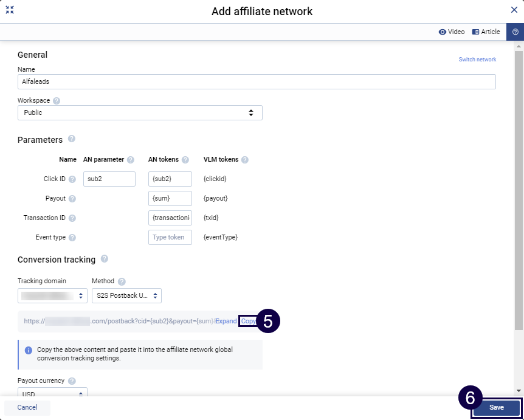
Task: Click the Cancel button
Action: tap(27, 407)
